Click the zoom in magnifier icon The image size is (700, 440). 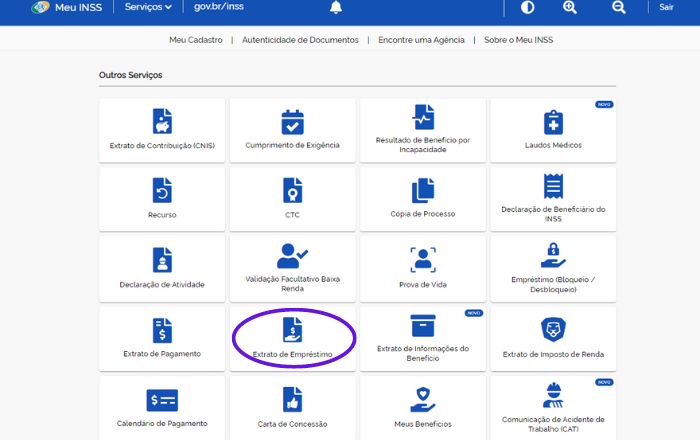point(570,8)
